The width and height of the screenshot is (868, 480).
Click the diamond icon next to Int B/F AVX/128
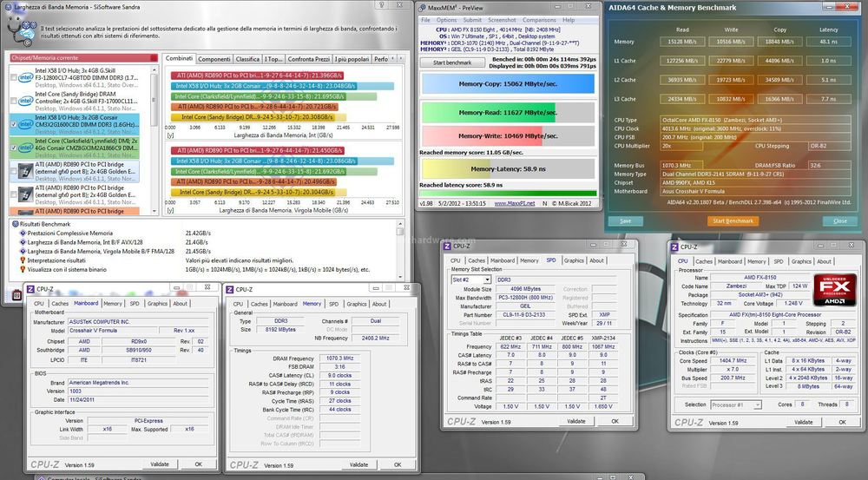(23, 242)
